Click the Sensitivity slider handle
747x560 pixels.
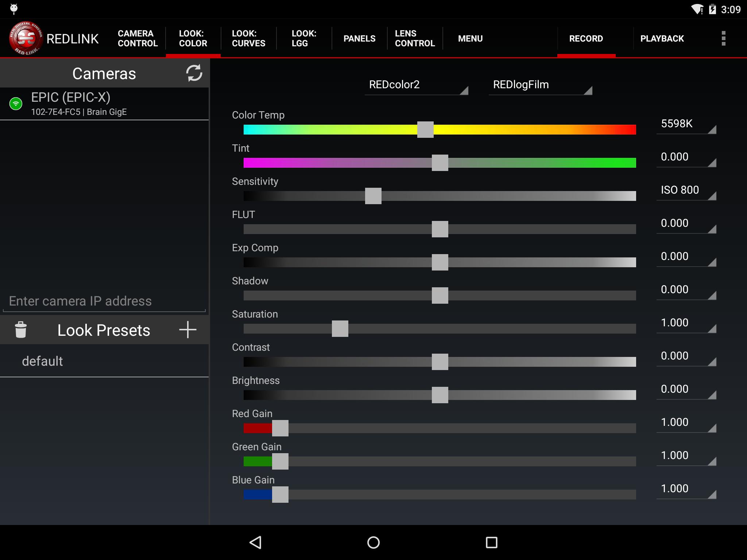tap(373, 196)
